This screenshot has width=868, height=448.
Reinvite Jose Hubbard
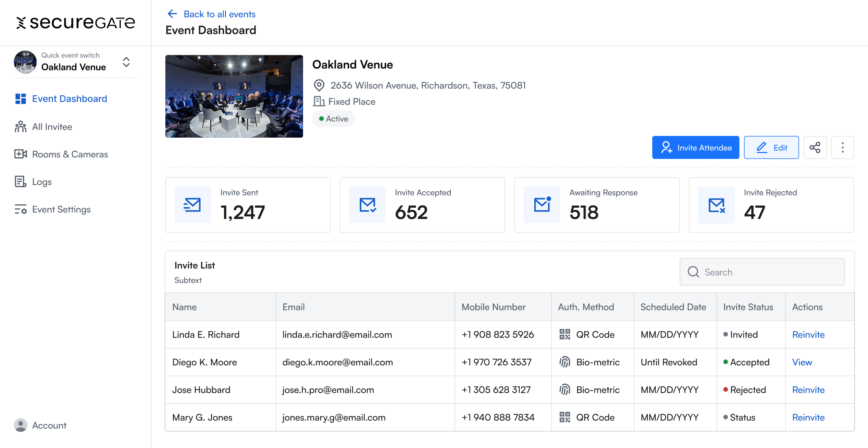[808, 390]
